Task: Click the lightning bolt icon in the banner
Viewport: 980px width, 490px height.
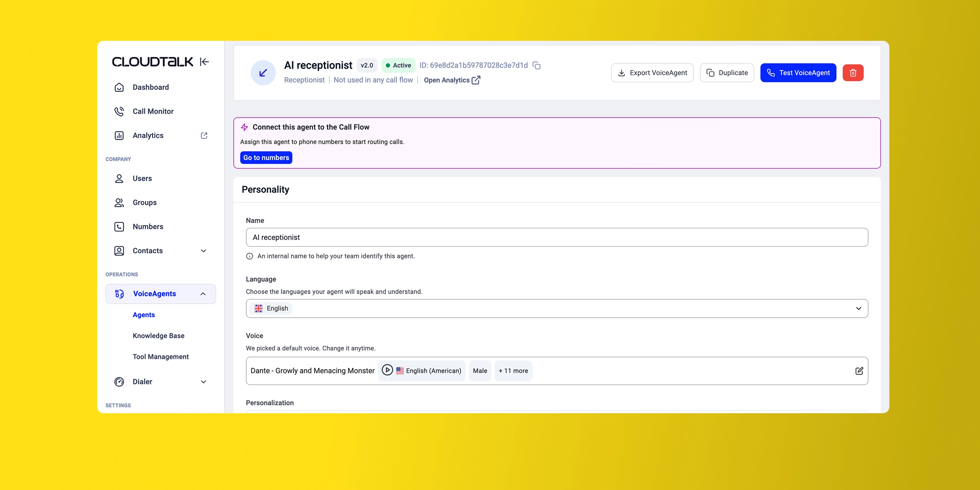Action: point(245,127)
